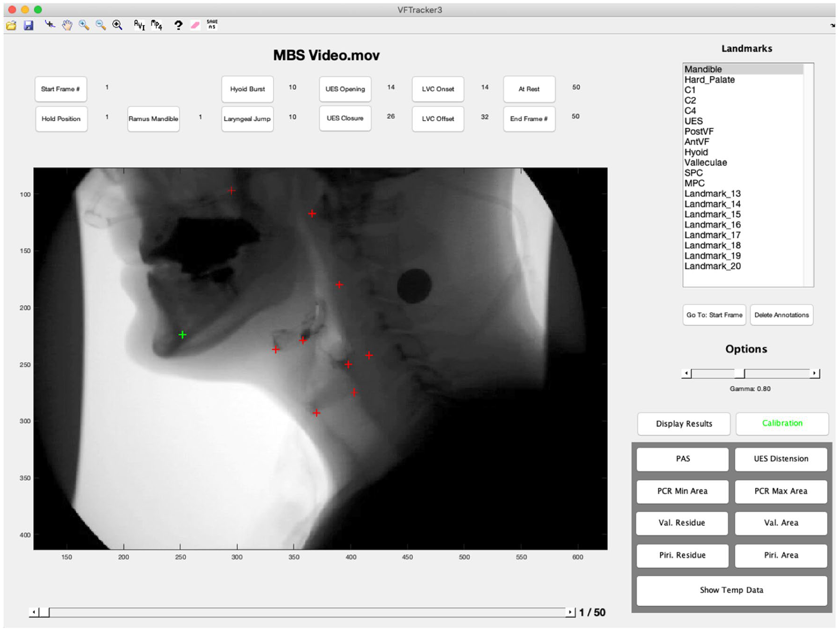Set the UES Opening frame button
Viewport: 840px width, 631px height.
click(345, 89)
